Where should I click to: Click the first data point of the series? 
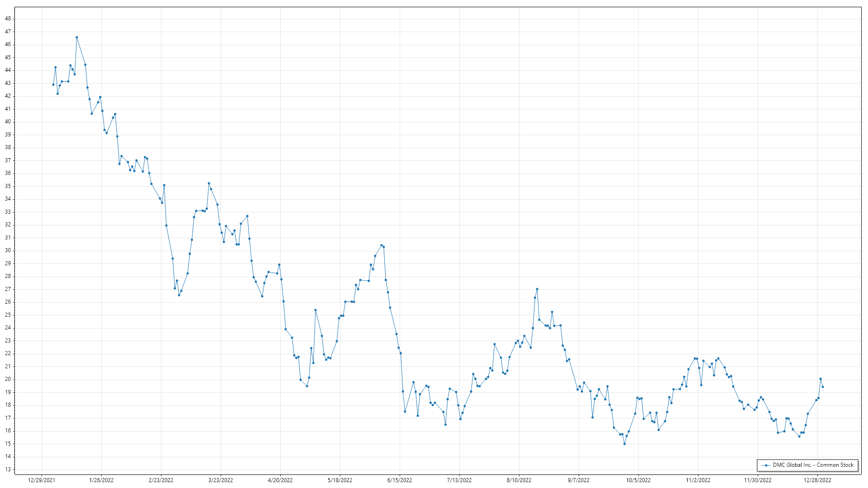(53, 84)
